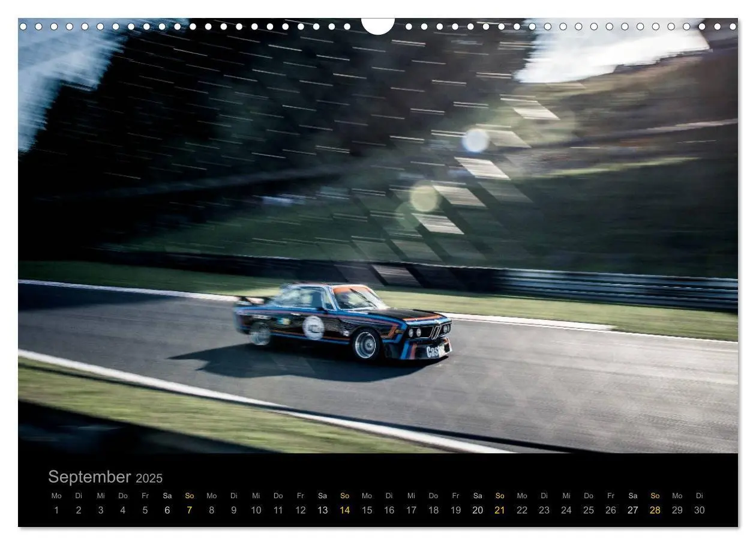Viewport: 756px width, 545px height.
Task: Select day 9 in the calendar row
Action: [234, 510]
